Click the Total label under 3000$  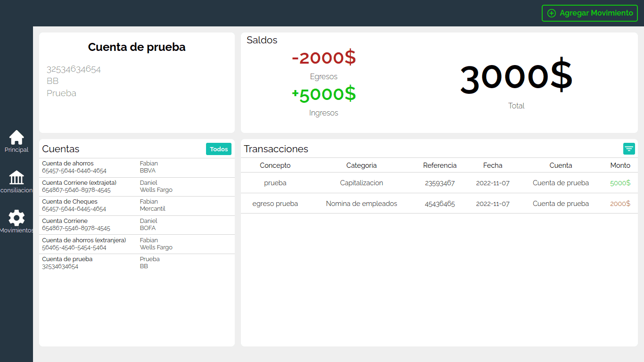coord(516,106)
